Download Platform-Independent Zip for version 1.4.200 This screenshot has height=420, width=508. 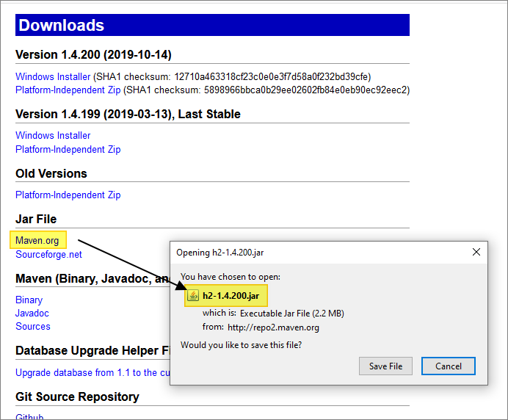(68, 90)
